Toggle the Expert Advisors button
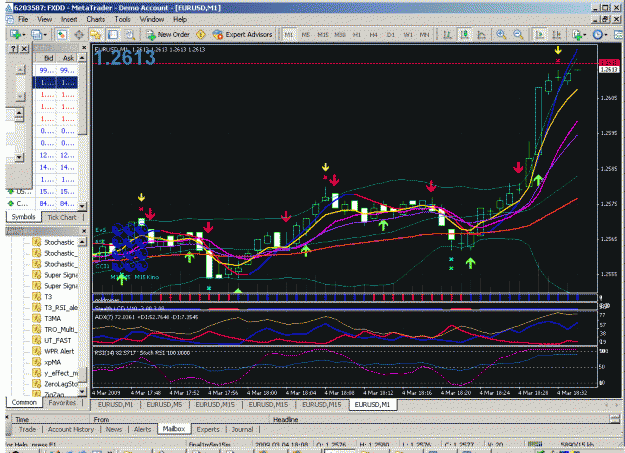The width and height of the screenshot is (625, 453). (x=242, y=35)
